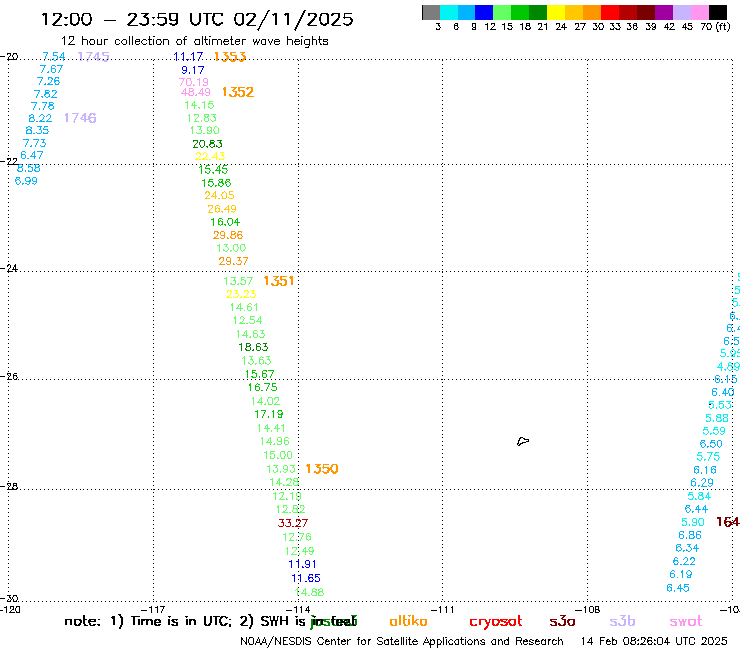740x650 pixels.
Task: Click the pink wave height value '48.49'
Action: (x=196, y=93)
